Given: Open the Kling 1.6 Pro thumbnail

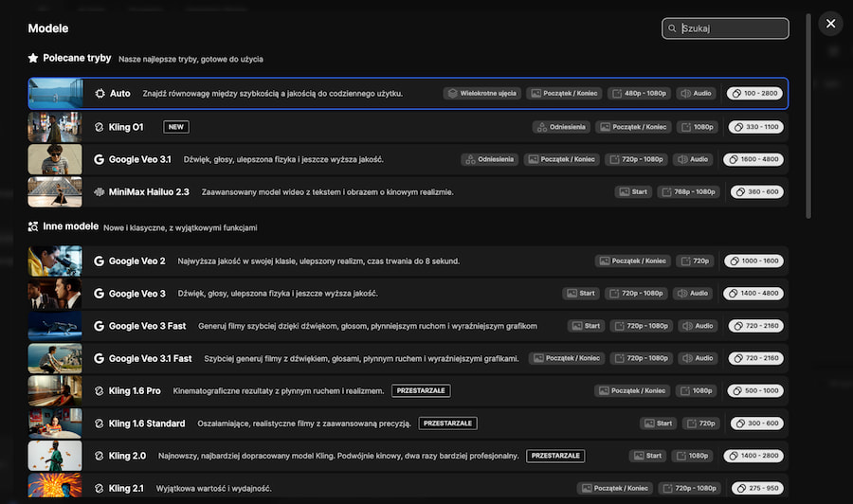Looking at the screenshot, I should click(x=55, y=390).
